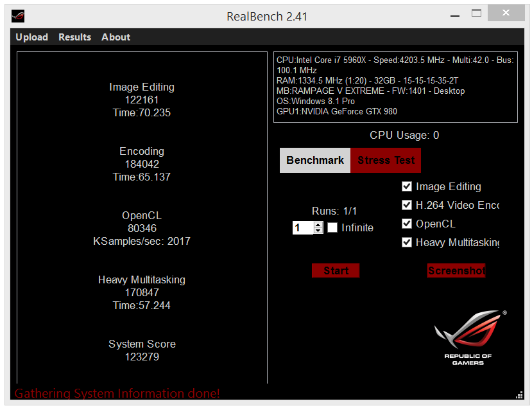The height and width of the screenshot is (408, 532).
Task: Click the KSamples/sec: 2017 text
Action: pos(142,241)
